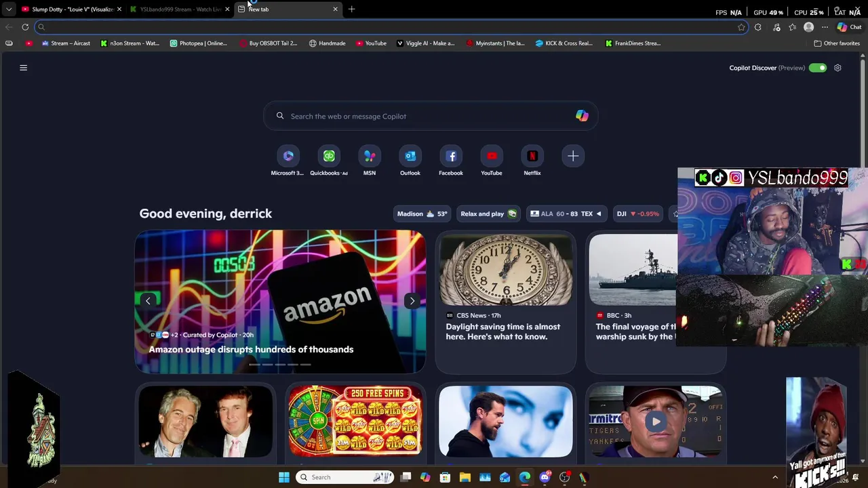Open FrankDimes Stream bookmark
The image size is (868, 488).
(633, 43)
